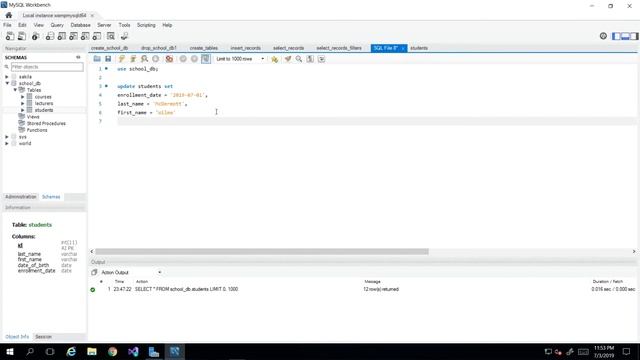Commit the current transaction

(183, 59)
